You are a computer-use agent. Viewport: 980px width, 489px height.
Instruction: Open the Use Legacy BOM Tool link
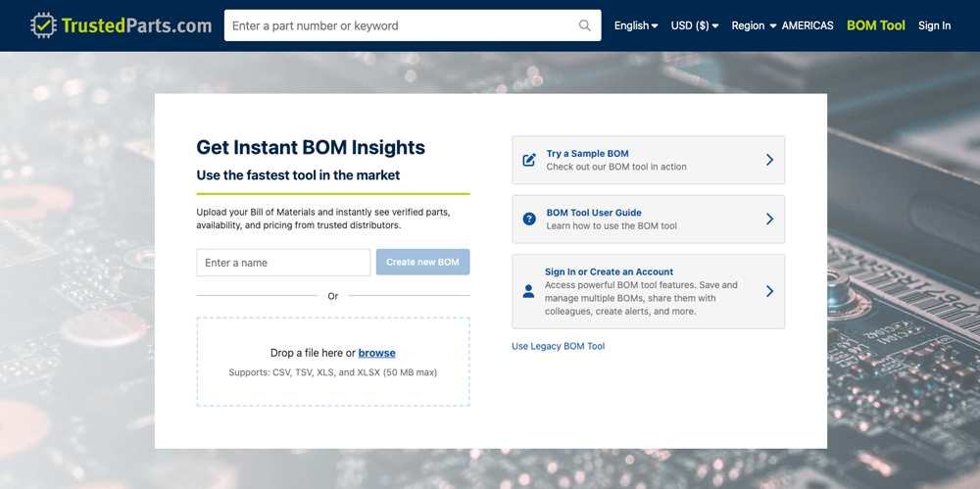click(x=559, y=346)
